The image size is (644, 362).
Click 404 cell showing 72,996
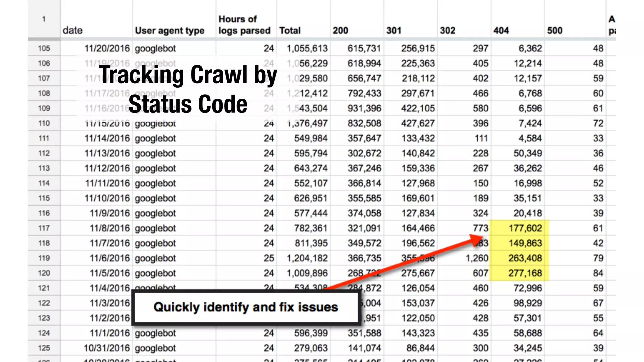point(518,288)
